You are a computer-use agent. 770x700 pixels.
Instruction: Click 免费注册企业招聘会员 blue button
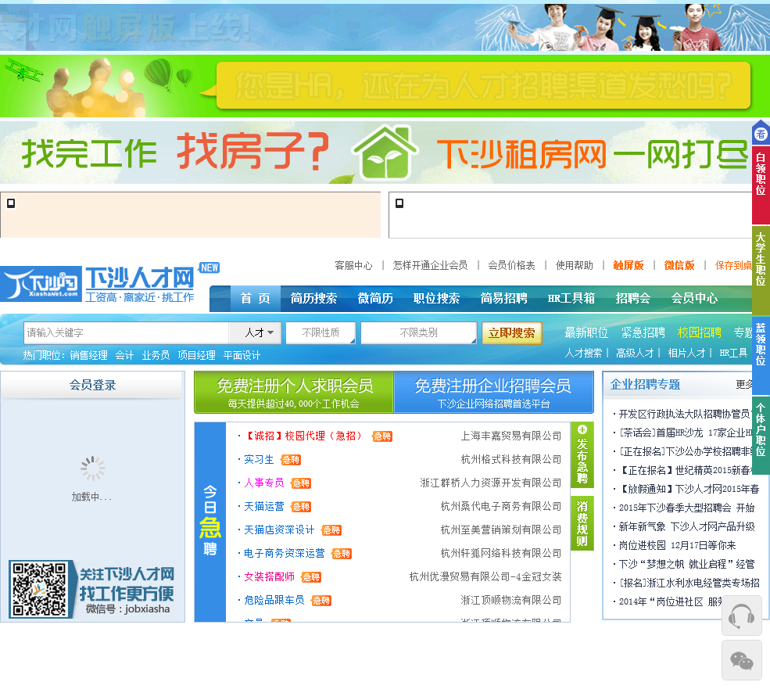pyautogui.click(x=493, y=393)
